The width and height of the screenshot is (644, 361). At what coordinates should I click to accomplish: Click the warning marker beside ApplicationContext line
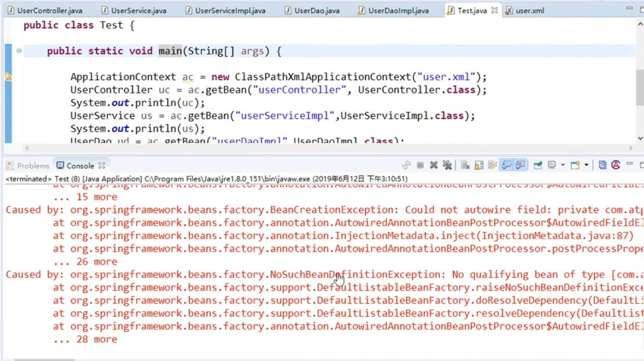pos(8,76)
